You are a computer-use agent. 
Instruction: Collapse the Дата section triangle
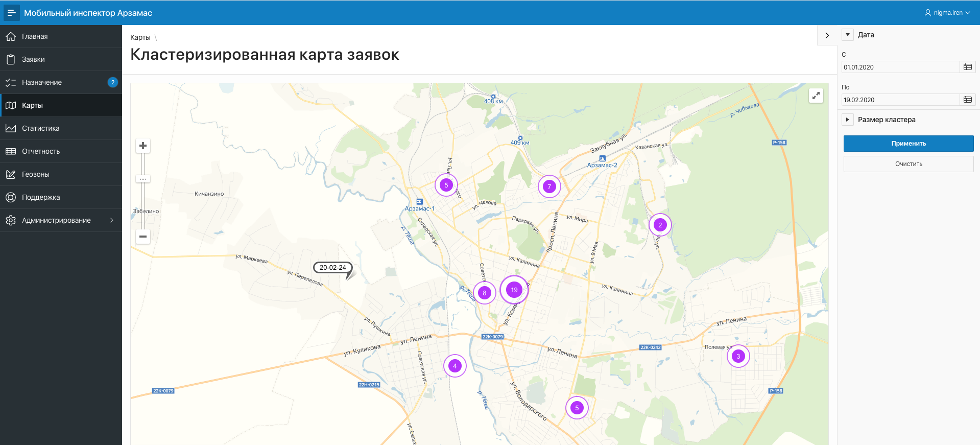[x=848, y=35]
